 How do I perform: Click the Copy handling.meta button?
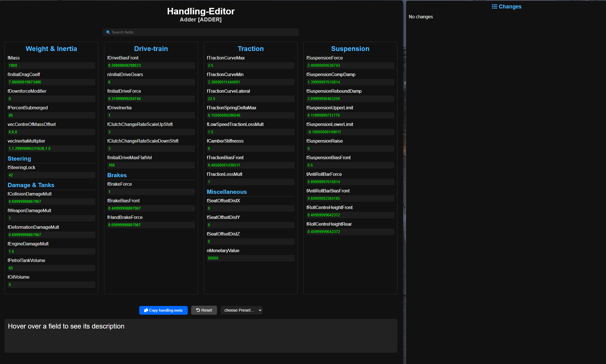tap(163, 310)
